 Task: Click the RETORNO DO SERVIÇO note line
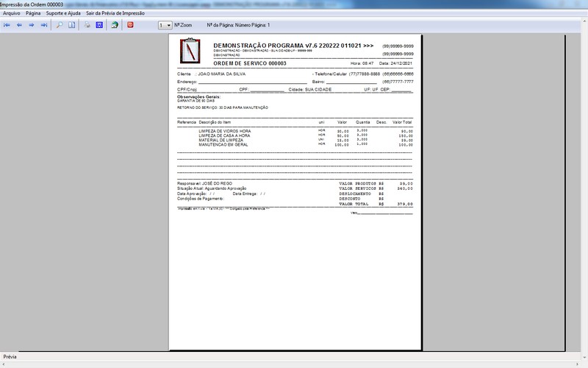pos(223,107)
